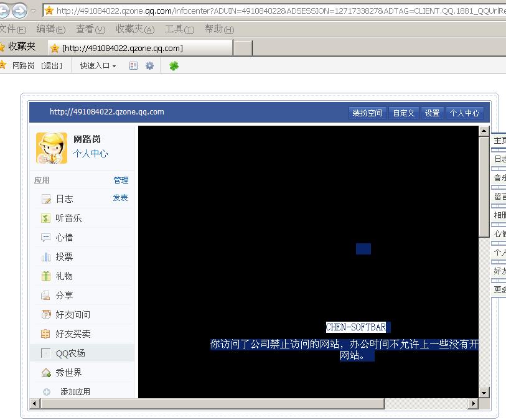Screen dimensions: 506x420
Task: Open the navigation history dropdown arrow
Action: point(34,11)
